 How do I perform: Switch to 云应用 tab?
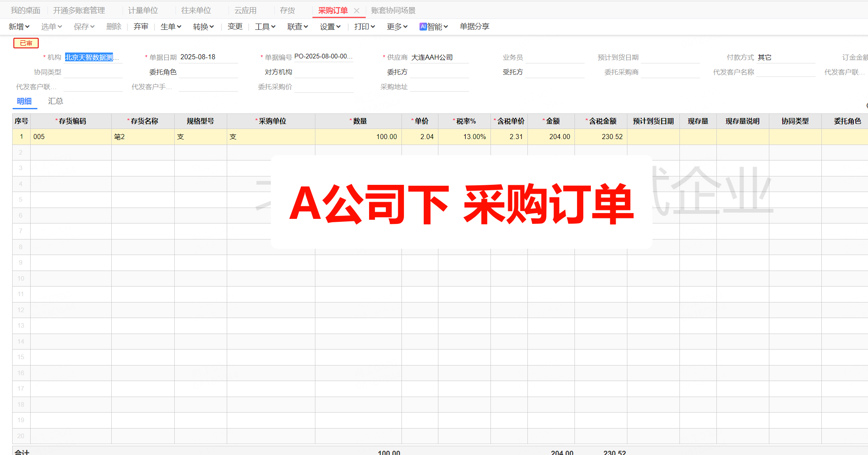click(x=246, y=11)
